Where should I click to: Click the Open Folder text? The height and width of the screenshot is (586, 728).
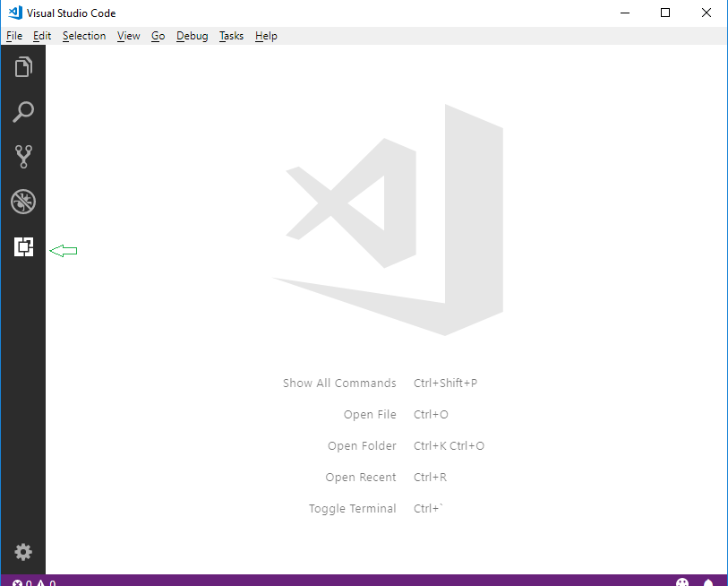362,445
